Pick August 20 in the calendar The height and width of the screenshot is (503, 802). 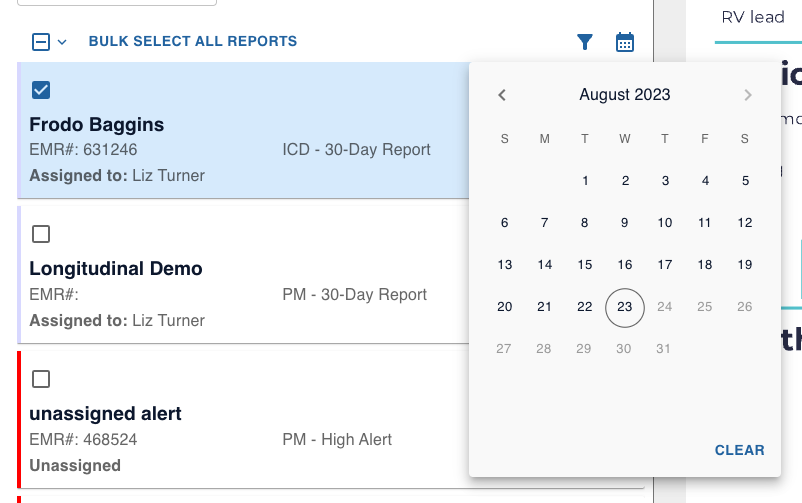pos(504,307)
